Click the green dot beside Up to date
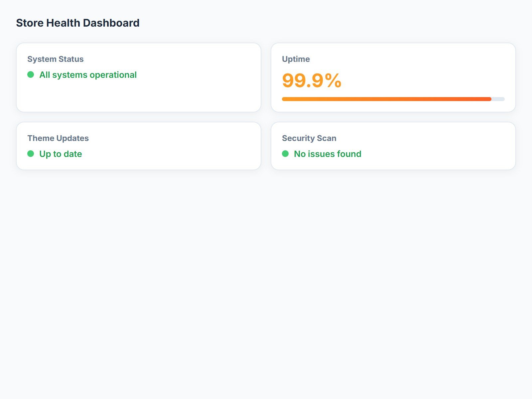Viewport: 532px width, 399px height. 31,154
